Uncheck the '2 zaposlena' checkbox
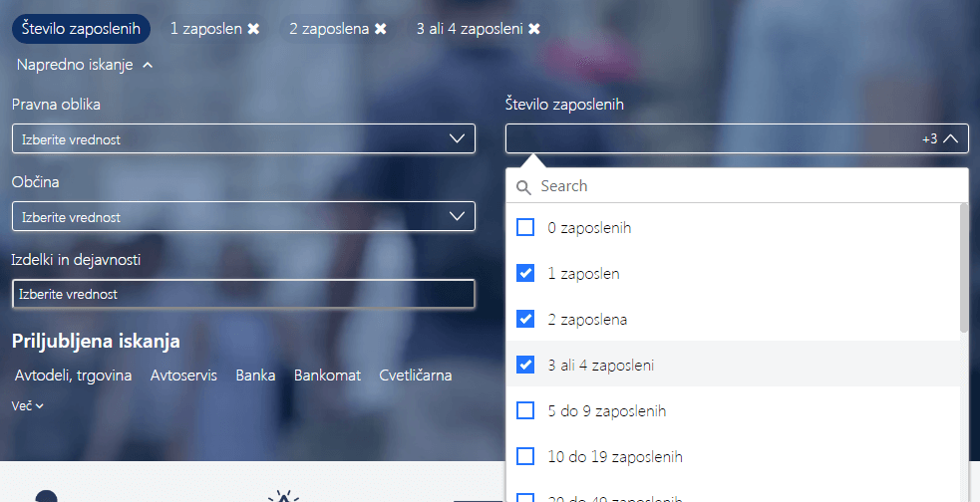 pyautogui.click(x=525, y=320)
